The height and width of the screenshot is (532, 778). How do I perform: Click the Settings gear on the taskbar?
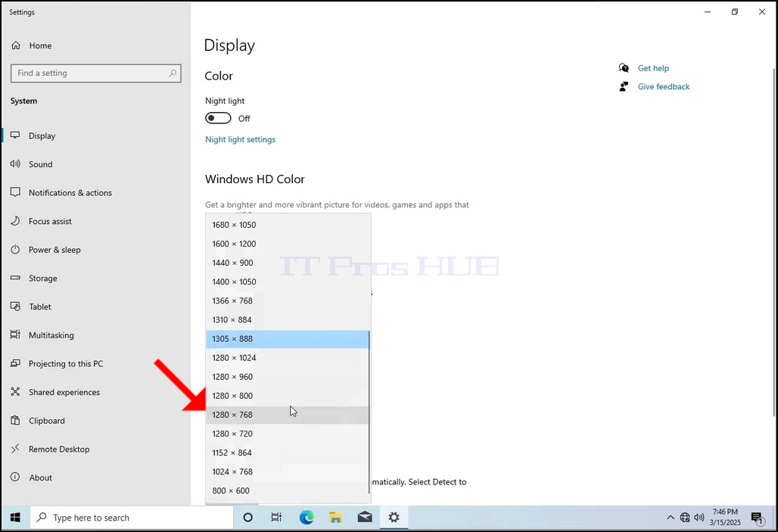click(394, 518)
